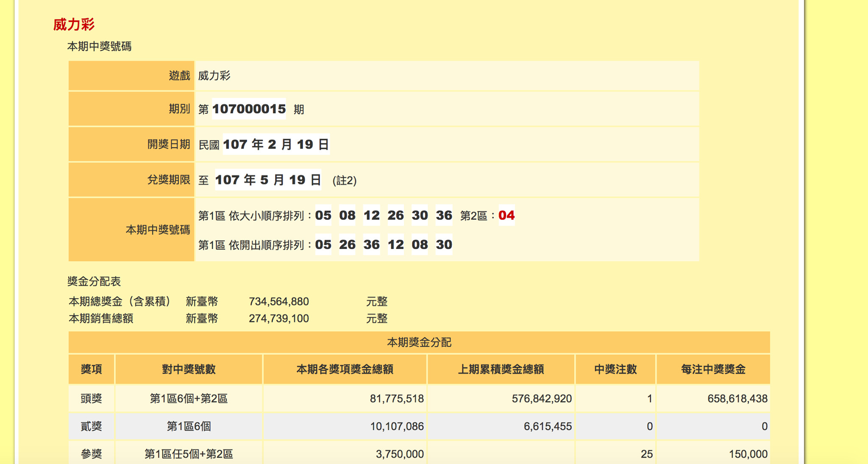Click the 本期中獎號碼 section subtitle
The image size is (868, 464).
[99, 47]
